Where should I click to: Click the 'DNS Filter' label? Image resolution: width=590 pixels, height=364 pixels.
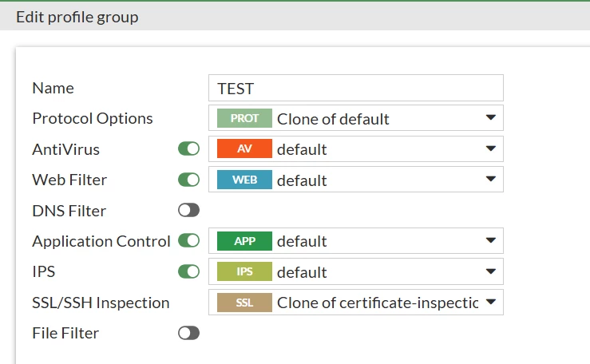click(x=69, y=211)
